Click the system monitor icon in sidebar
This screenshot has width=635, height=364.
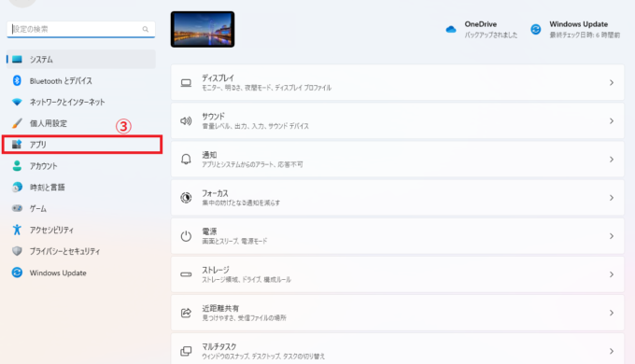click(x=17, y=60)
